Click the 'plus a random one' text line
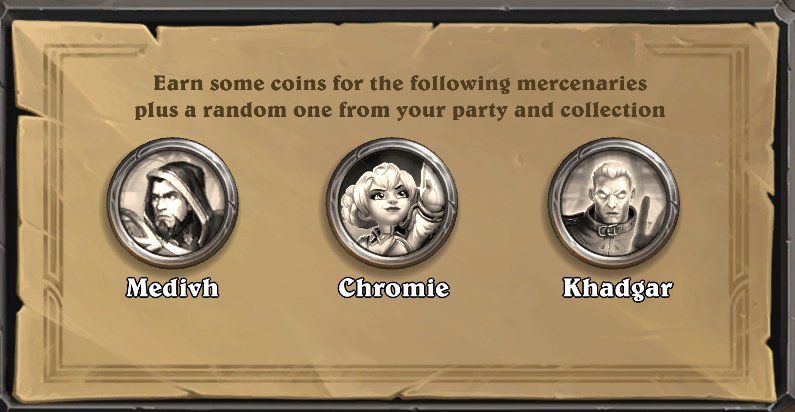The image size is (795, 412). pyautogui.click(x=400, y=110)
